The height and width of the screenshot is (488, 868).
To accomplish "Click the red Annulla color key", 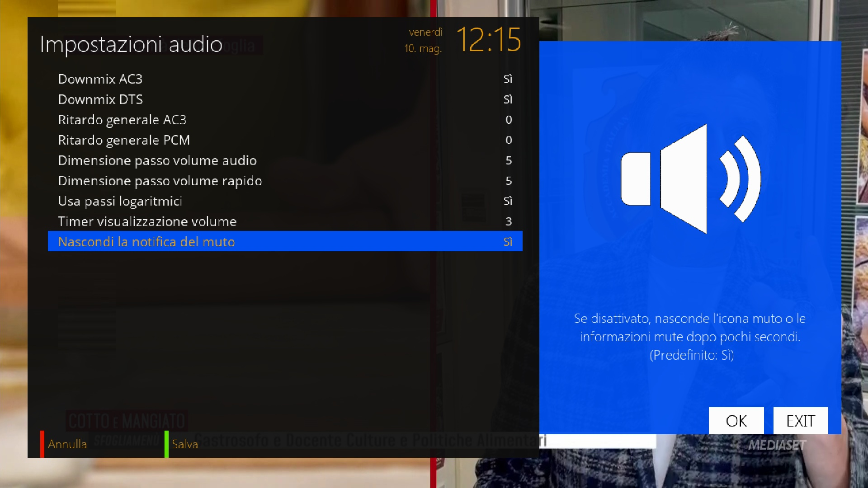I will tap(67, 444).
